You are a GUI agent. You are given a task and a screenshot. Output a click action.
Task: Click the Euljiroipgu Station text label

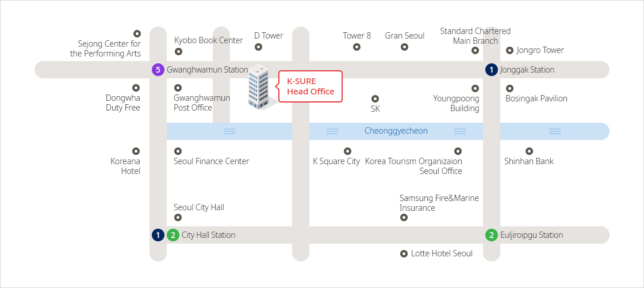[x=531, y=235]
